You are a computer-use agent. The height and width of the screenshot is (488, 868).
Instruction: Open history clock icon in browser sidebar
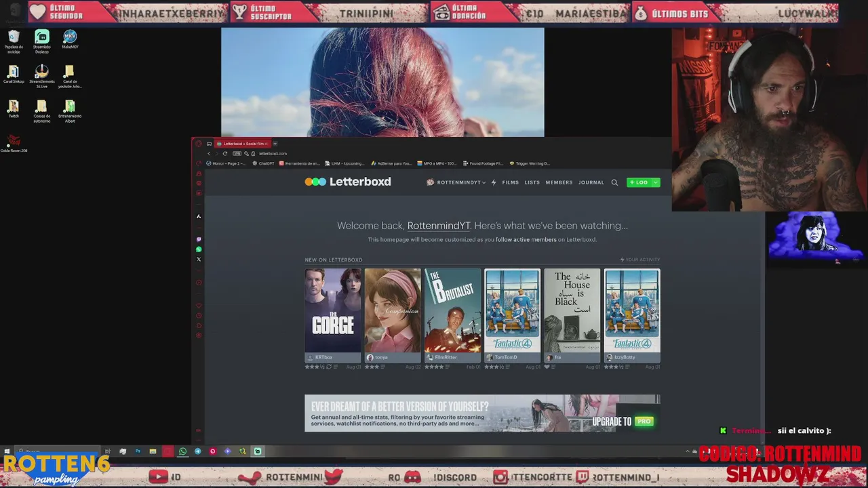[x=199, y=315]
